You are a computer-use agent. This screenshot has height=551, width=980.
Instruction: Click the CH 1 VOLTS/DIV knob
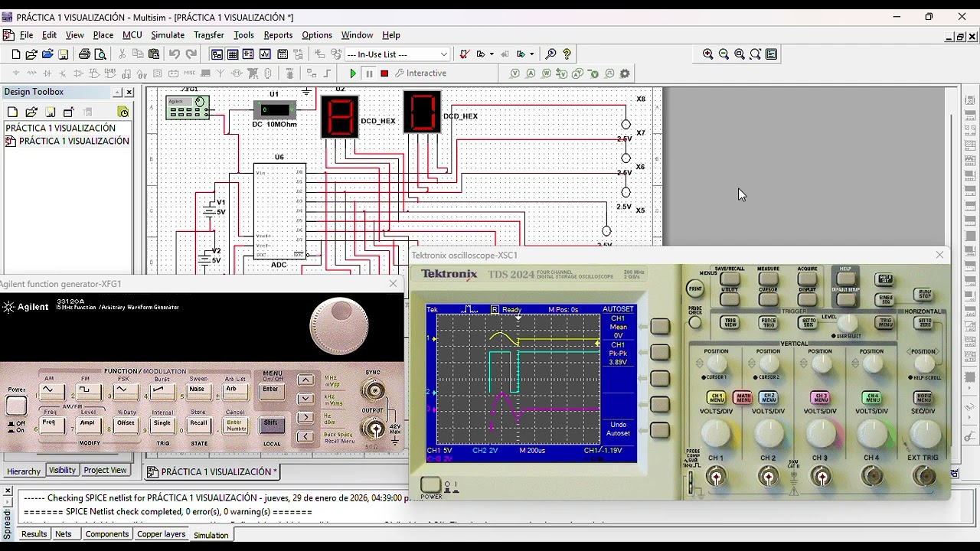[716, 435]
